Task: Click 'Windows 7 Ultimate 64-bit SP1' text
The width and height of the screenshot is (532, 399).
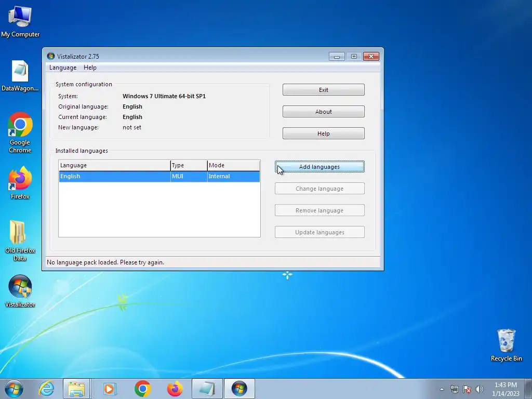Action: (x=164, y=96)
